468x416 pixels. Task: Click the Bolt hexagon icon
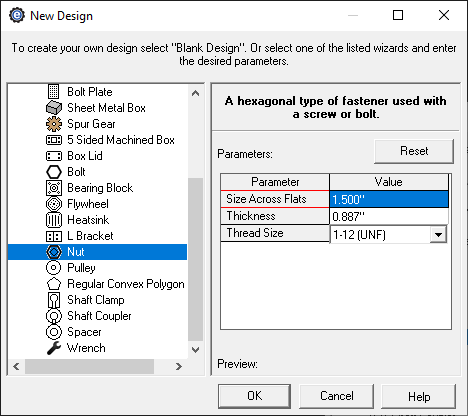pyautogui.click(x=54, y=172)
